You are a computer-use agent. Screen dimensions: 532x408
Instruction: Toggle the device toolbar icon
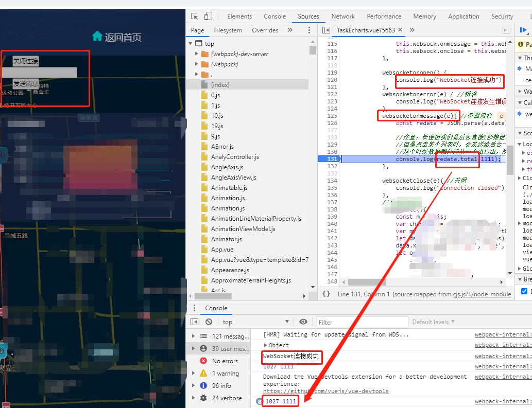click(208, 16)
